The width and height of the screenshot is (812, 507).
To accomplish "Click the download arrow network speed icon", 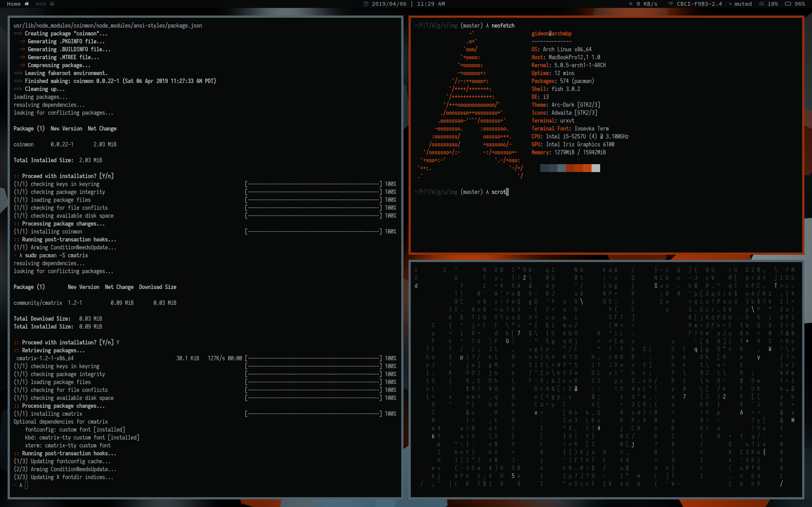I will click(631, 4).
